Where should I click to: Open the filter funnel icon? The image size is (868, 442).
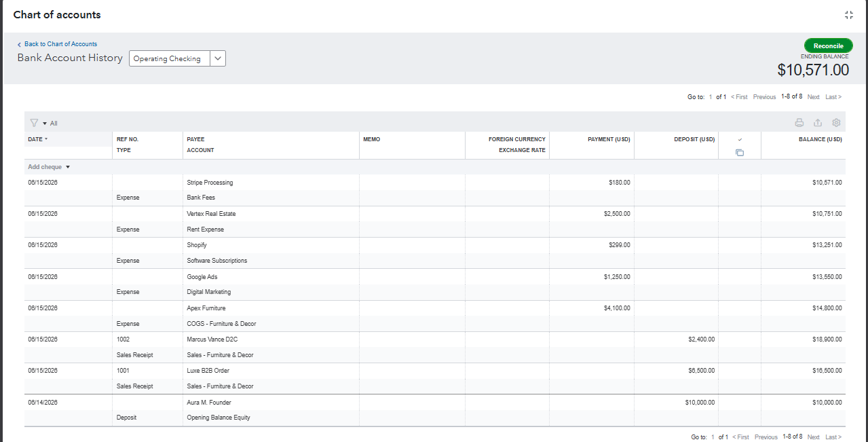[x=34, y=123]
